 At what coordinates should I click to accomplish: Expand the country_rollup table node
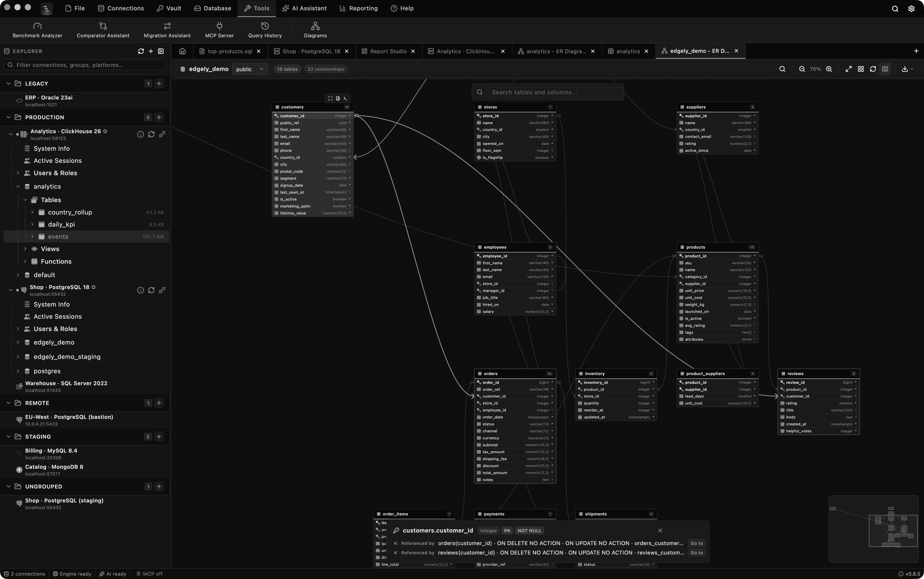pyautogui.click(x=32, y=212)
